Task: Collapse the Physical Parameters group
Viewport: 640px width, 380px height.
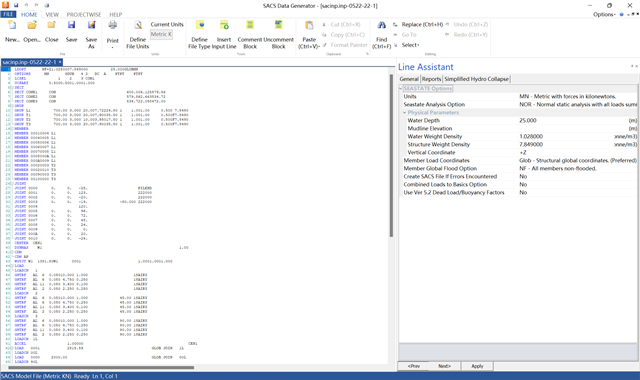Action: pos(405,112)
